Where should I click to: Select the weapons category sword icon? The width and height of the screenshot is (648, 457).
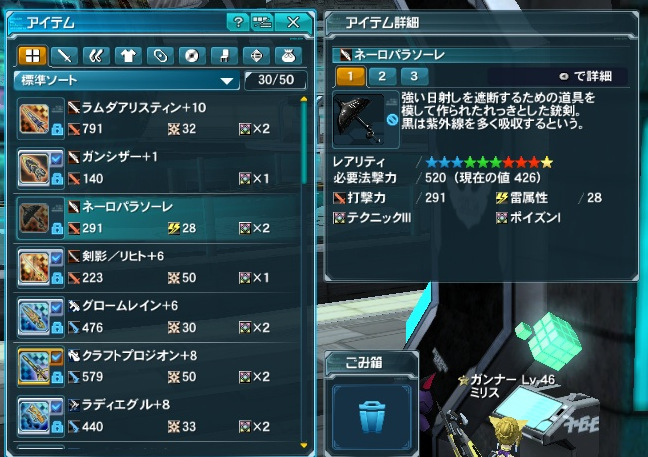pos(64,56)
